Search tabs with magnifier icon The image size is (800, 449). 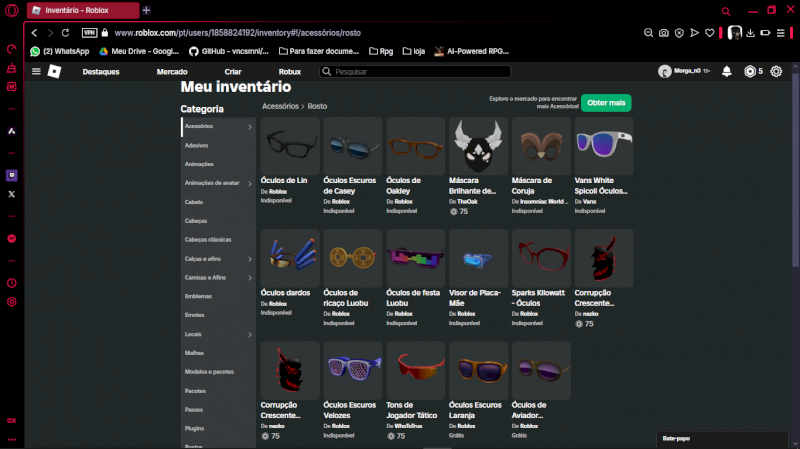tap(726, 11)
